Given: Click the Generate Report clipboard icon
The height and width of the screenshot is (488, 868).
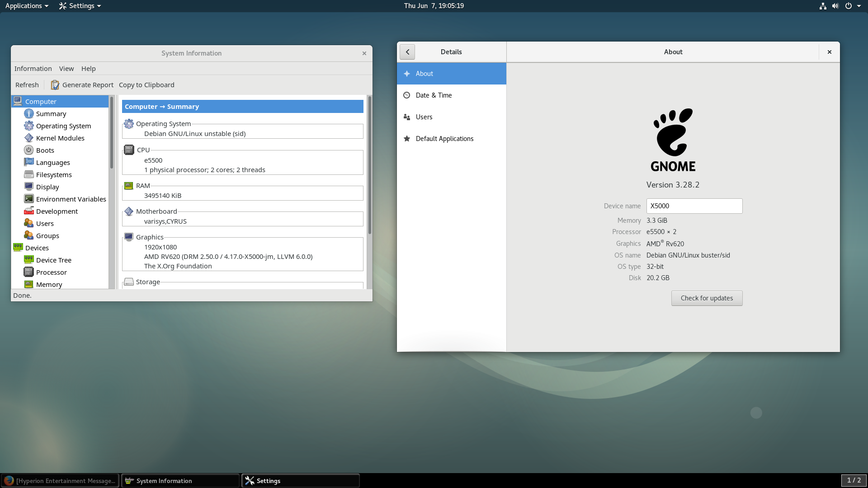Looking at the screenshot, I should (55, 85).
